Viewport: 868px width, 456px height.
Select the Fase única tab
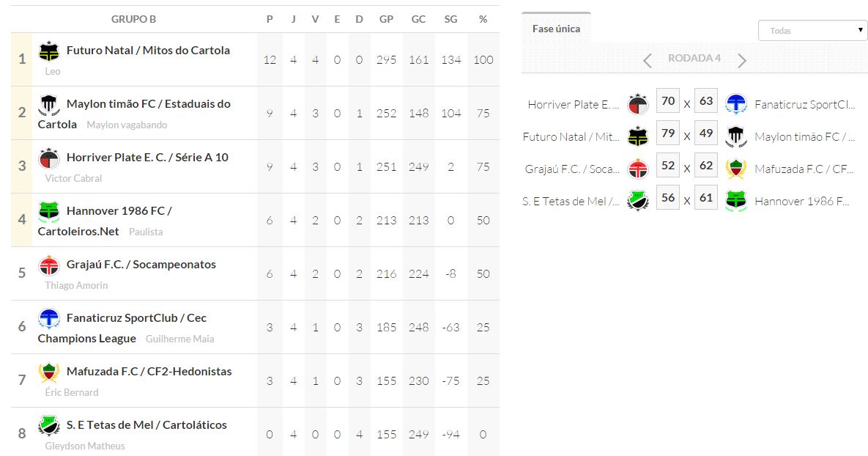pos(556,29)
